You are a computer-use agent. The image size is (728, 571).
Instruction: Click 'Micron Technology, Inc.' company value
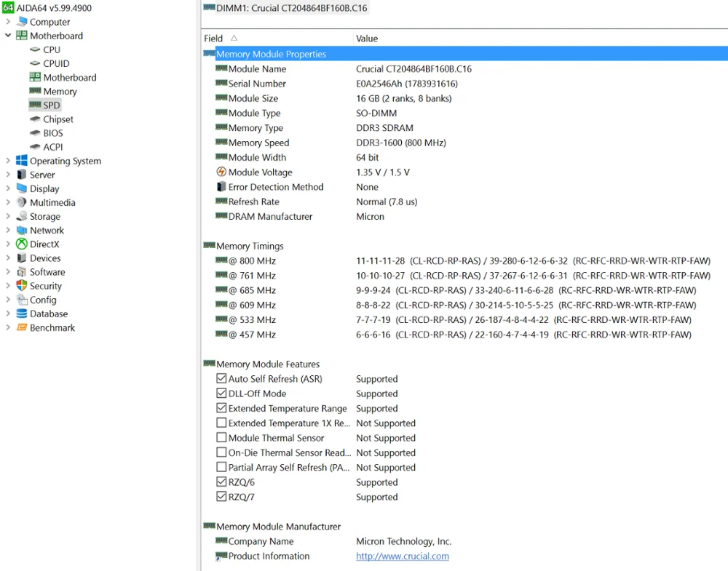[403, 541]
